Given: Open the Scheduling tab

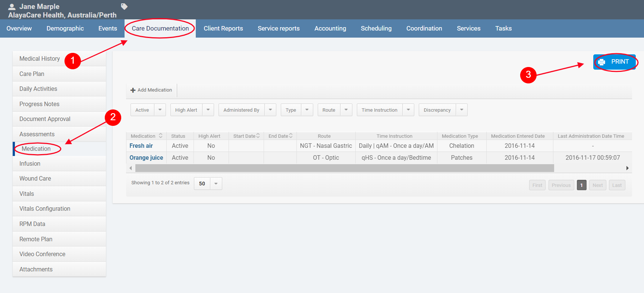Looking at the screenshot, I should pyautogui.click(x=376, y=28).
